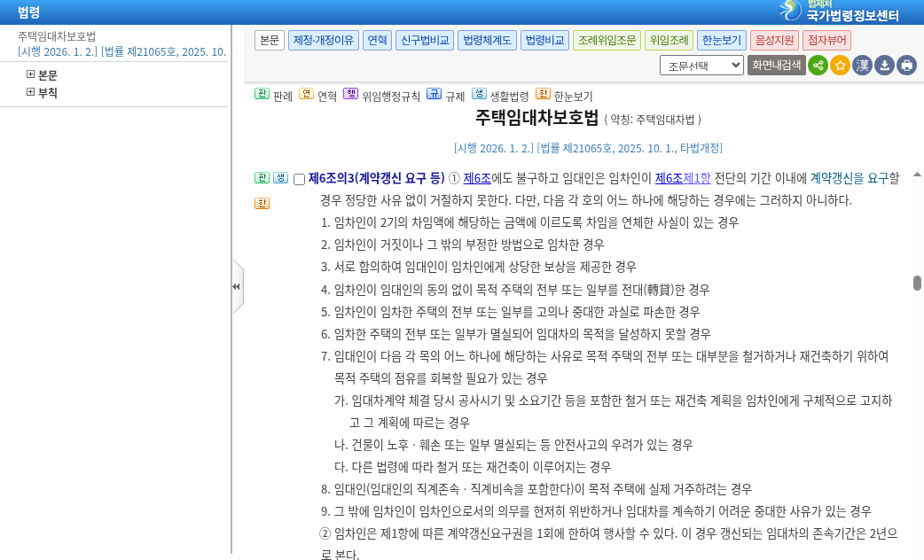Click the green share icon

click(x=818, y=66)
